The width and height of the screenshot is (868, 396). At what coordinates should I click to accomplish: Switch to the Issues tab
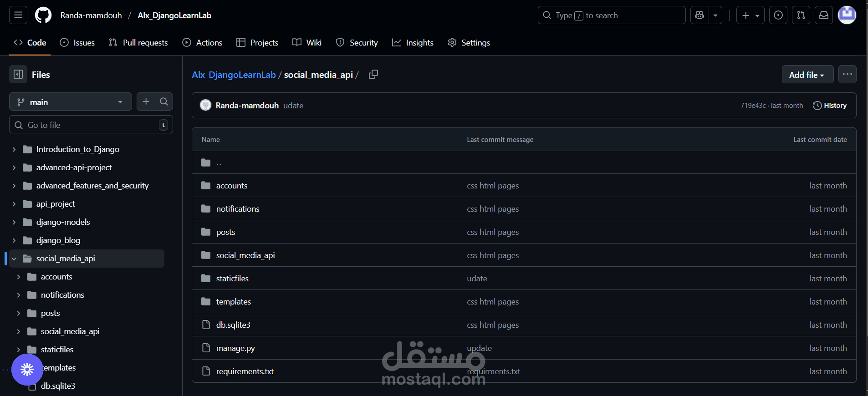(77, 43)
